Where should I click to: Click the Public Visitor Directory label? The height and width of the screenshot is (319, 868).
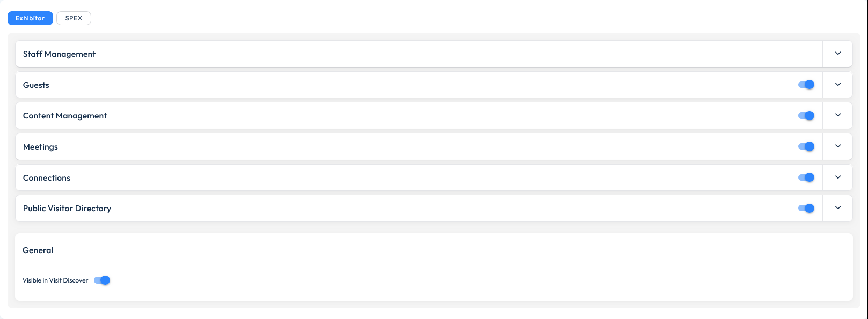(67, 209)
